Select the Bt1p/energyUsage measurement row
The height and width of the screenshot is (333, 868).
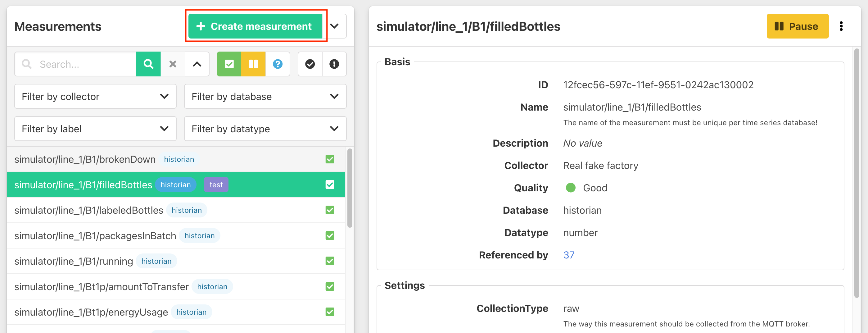coord(175,312)
